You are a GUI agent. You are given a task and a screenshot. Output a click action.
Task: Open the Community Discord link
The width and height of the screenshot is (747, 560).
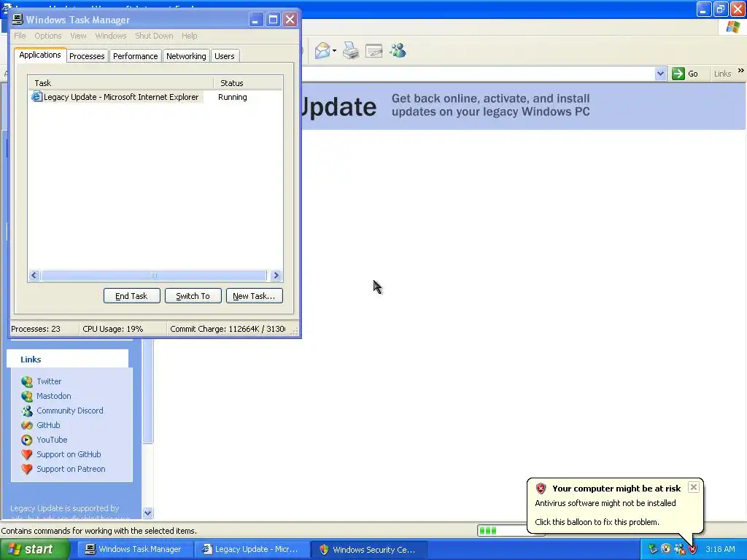[x=70, y=411]
